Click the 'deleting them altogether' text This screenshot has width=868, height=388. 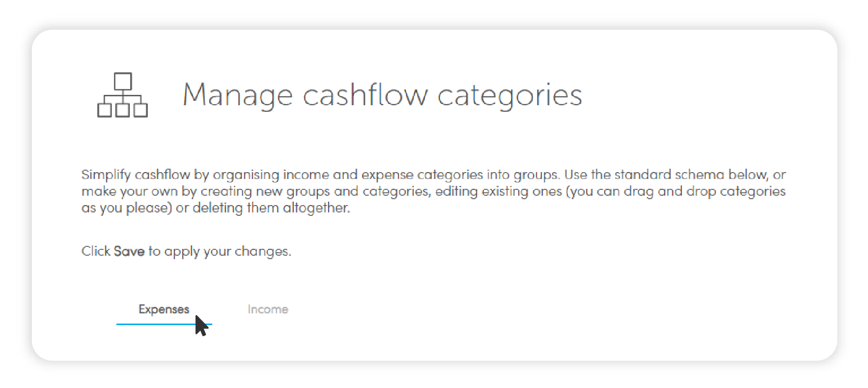click(271, 208)
